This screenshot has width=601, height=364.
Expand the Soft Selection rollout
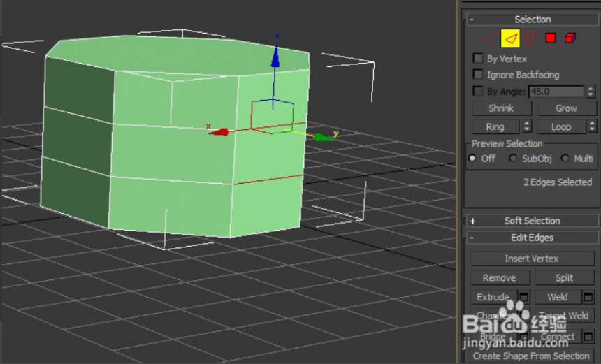(532, 221)
